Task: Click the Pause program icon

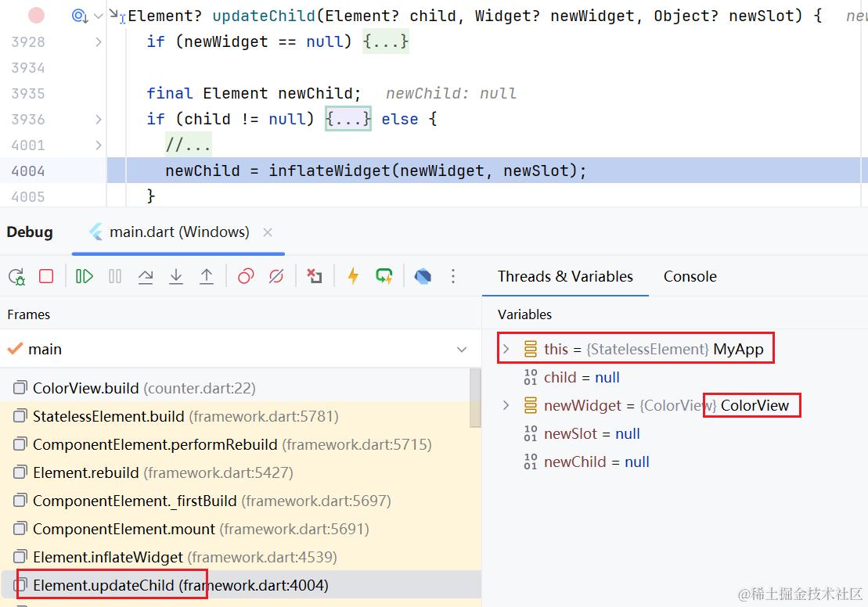Action: pyautogui.click(x=115, y=276)
